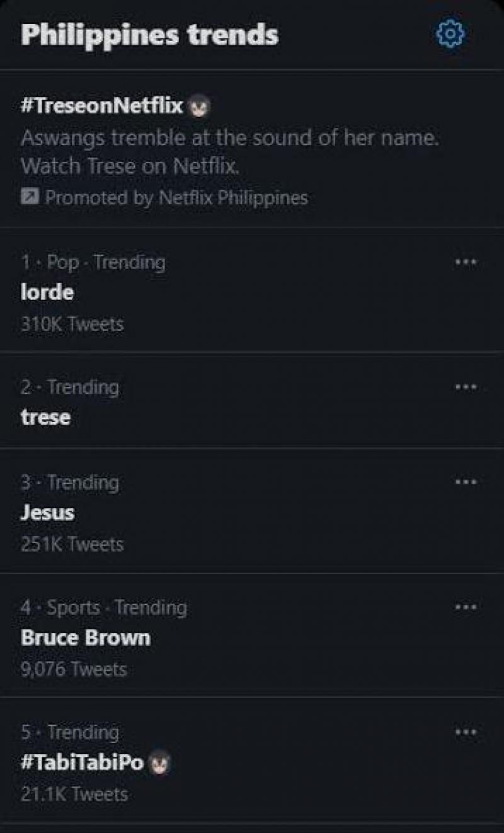504x833 pixels.
Task: Click the 310K Tweets count
Action: click(72, 324)
